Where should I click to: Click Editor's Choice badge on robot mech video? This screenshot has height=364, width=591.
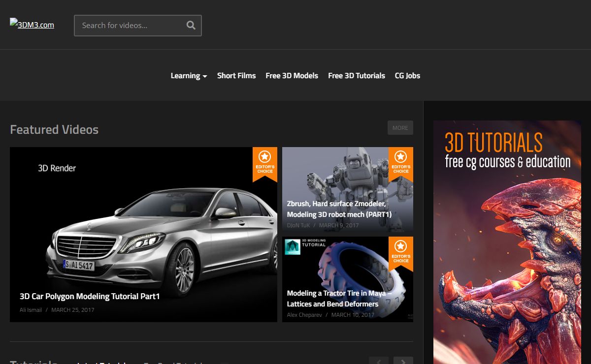coord(401,164)
